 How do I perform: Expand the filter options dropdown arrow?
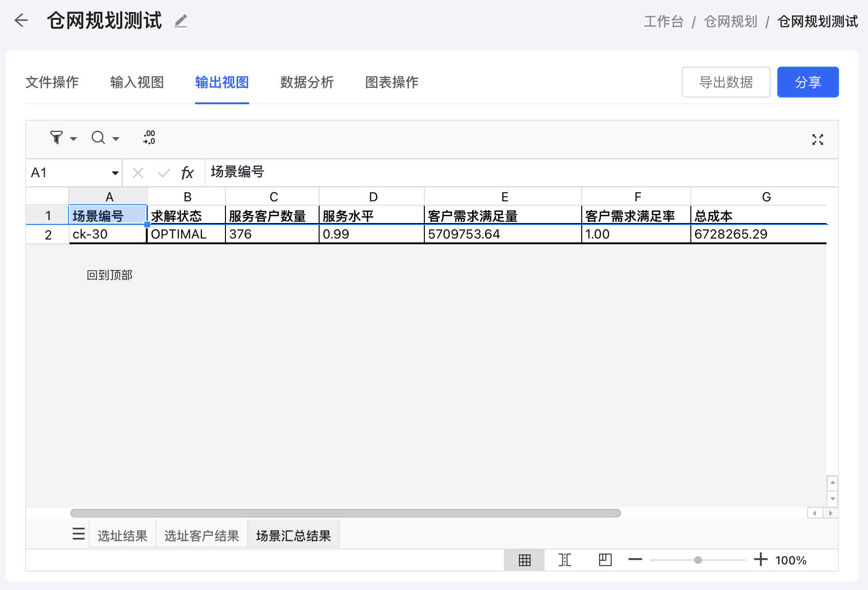[73, 139]
